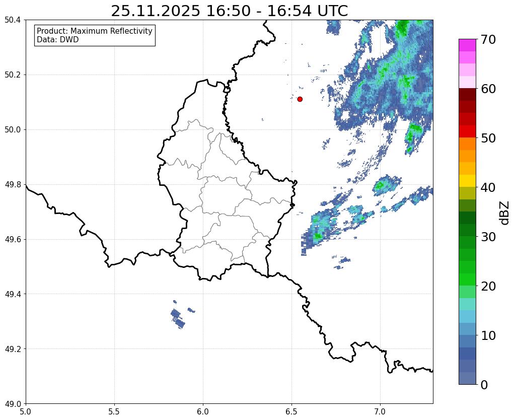Click colorbar tick label 40
Image resolution: width=515 pixels, height=420 pixels.
pyautogui.click(x=488, y=187)
